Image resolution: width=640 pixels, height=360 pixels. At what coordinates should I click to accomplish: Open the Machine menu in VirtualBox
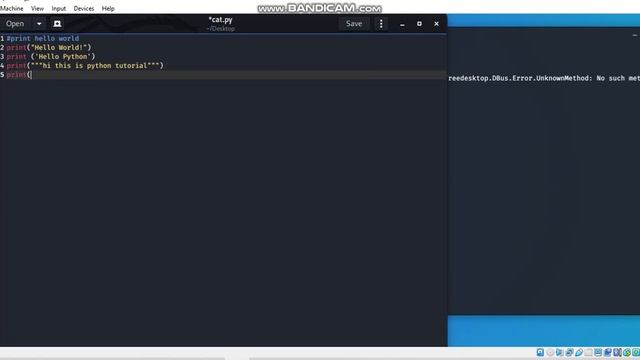click(12, 9)
